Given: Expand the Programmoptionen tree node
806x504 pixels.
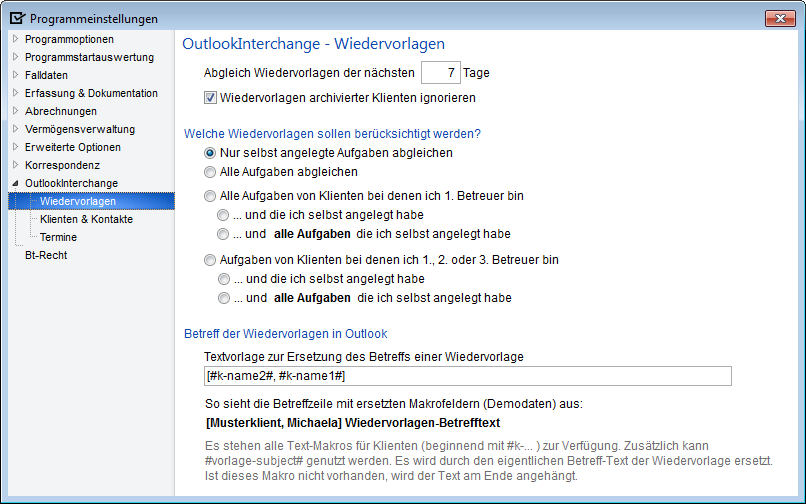Looking at the screenshot, I should (x=15, y=39).
